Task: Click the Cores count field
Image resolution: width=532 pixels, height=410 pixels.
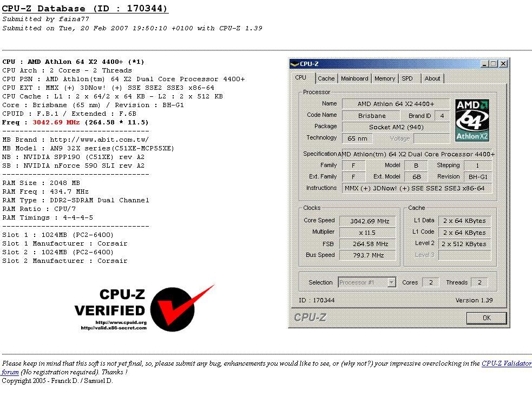Action: [x=431, y=282]
